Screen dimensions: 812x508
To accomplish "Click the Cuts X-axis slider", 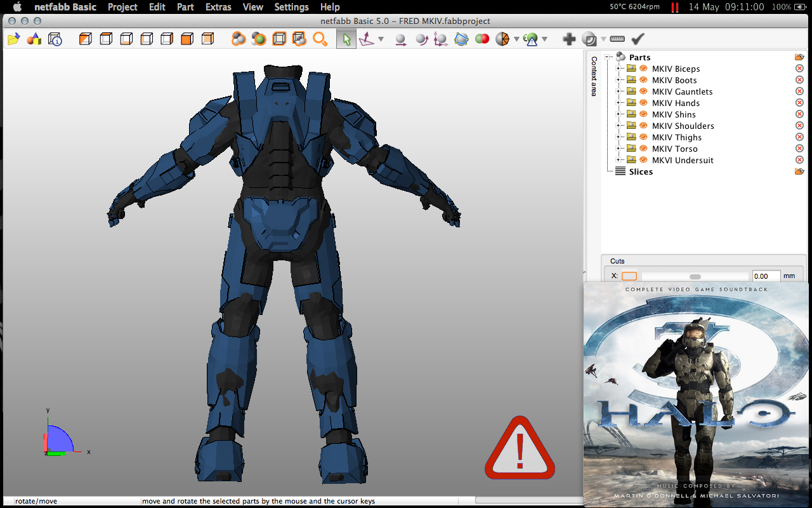I will (695, 276).
